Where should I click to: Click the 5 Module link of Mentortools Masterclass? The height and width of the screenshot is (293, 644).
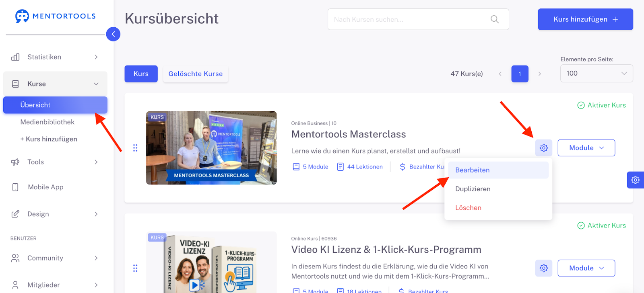pyautogui.click(x=310, y=167)
